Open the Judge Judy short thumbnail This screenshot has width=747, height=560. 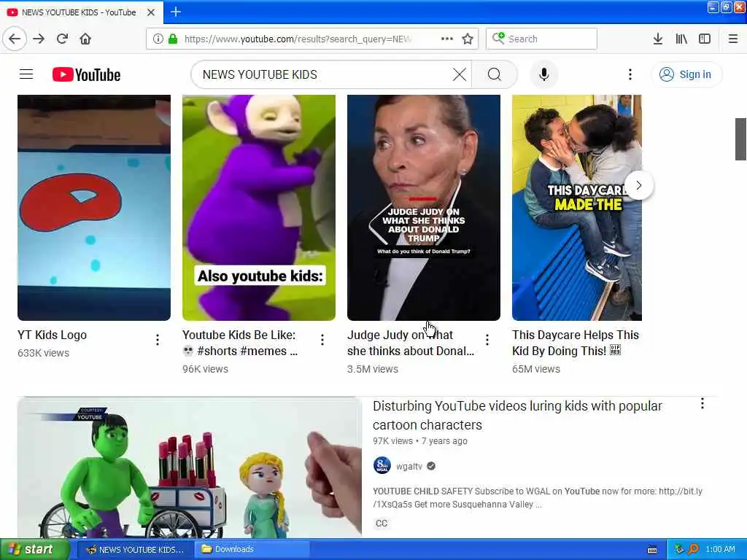(424, 208)
